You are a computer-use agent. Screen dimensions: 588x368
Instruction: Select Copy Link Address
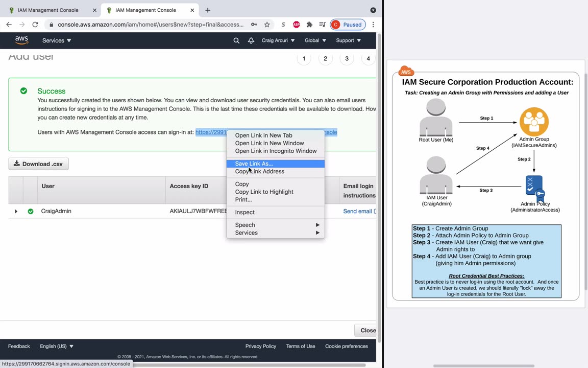point(276,172)
